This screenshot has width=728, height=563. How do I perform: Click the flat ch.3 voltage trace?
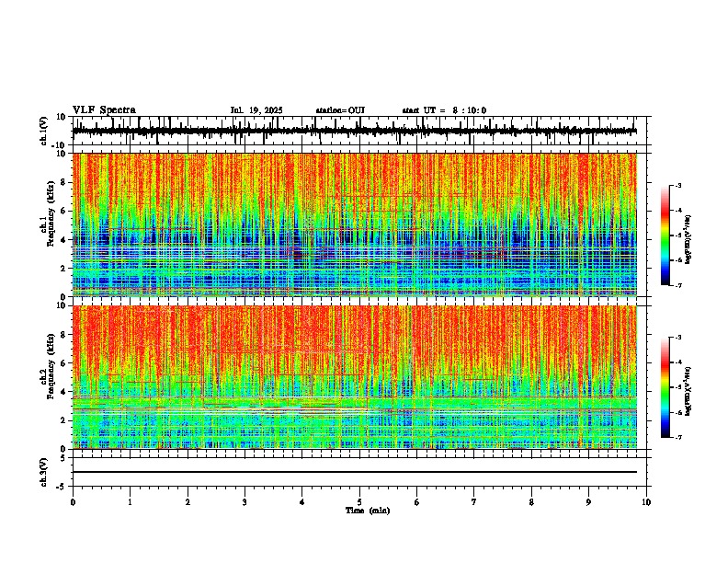pos(354,472)
